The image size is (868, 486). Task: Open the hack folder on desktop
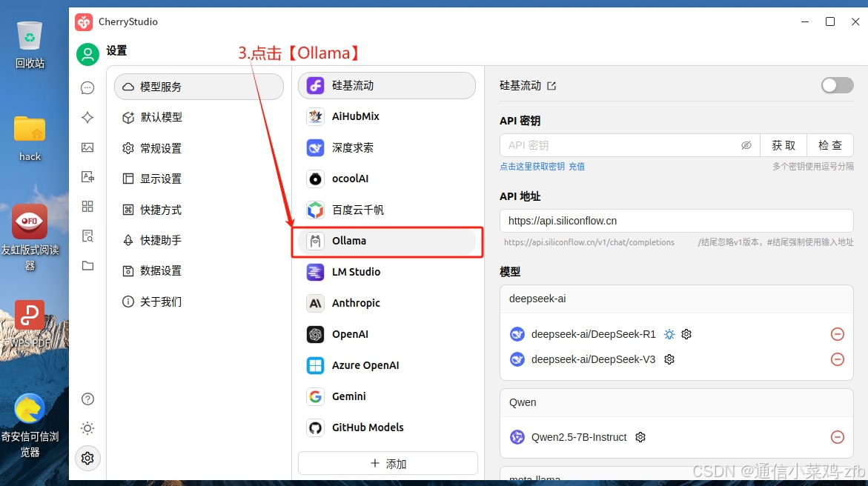[30, 139]
